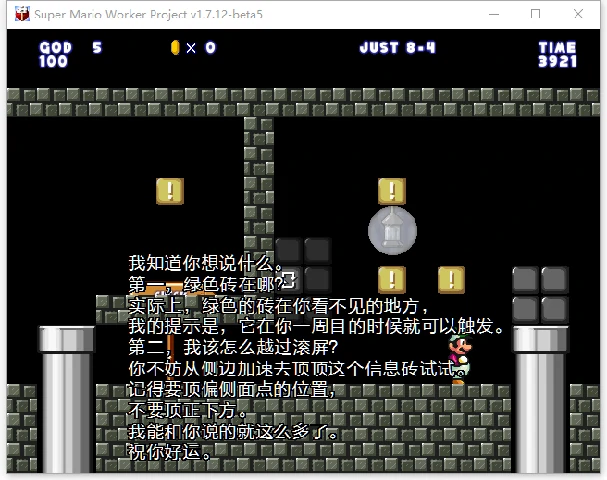Close the Super Mario Worker window
Screen dimensions: 607x480
tap(578, 14)
